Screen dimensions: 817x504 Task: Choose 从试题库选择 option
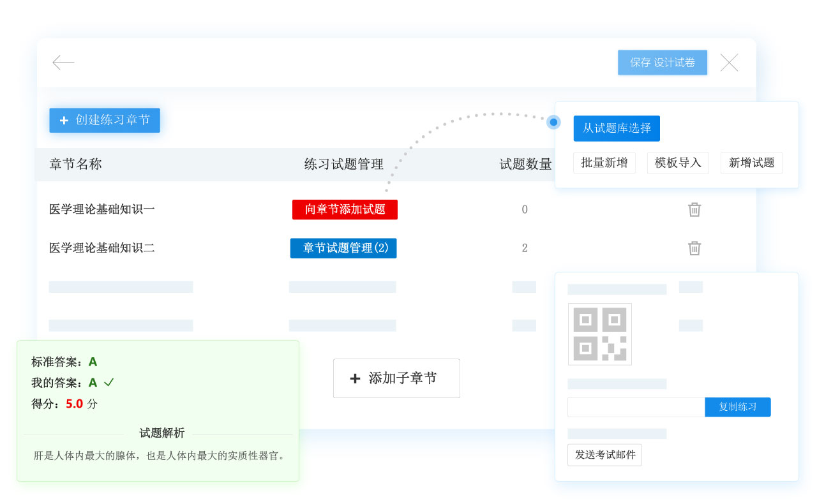point(616,128)
